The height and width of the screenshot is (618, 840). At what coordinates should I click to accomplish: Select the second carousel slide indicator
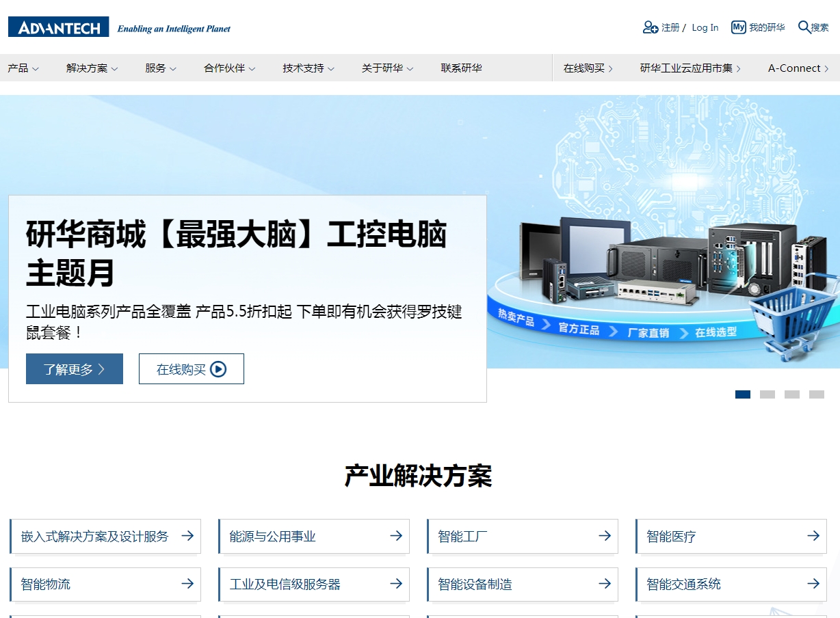tap(767, 394)
